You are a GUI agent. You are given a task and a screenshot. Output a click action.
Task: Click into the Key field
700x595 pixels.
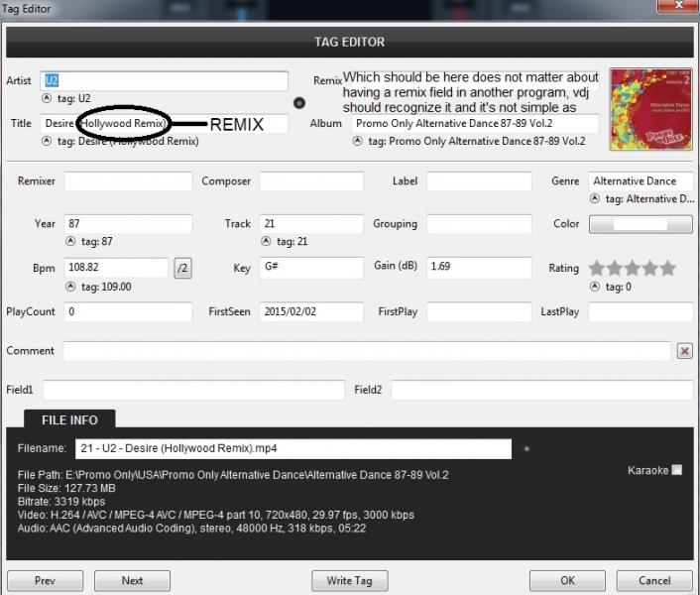click(x=311, y=268)
